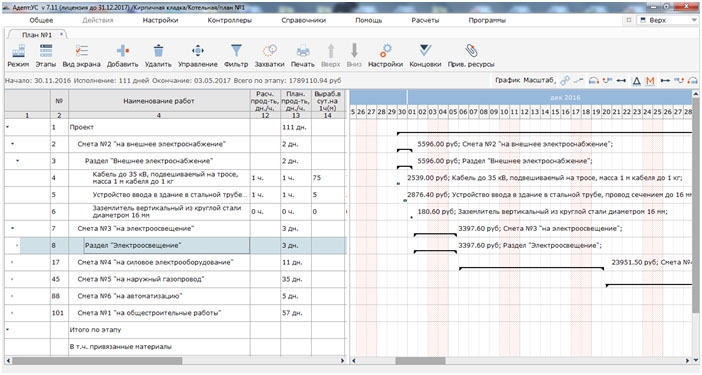Click the Вверх up arrow icon
Image resolution: width=702 pixels, height=375 pixels.
tap(331, 51)
